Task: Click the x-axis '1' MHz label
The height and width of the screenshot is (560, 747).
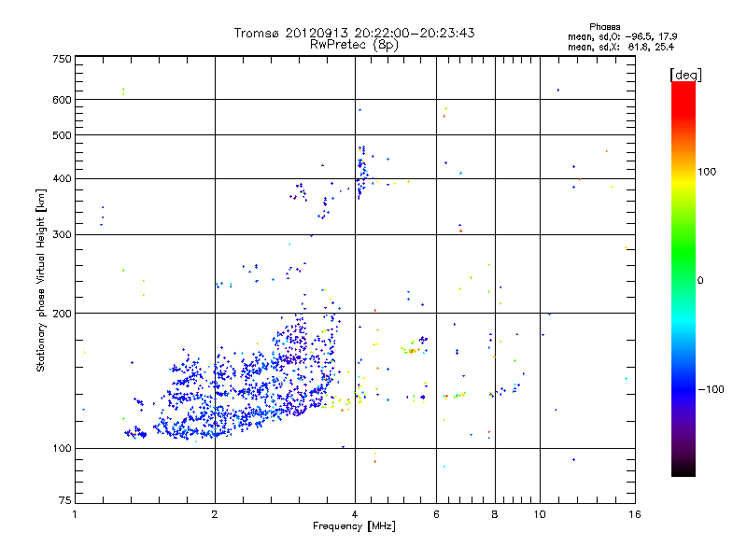Action: [x=75, y=514]
